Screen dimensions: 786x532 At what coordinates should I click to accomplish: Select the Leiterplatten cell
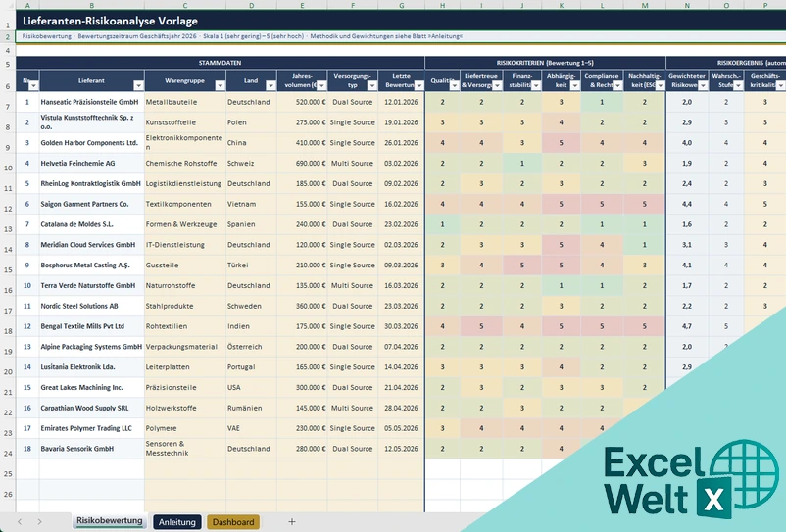(185, 367)
